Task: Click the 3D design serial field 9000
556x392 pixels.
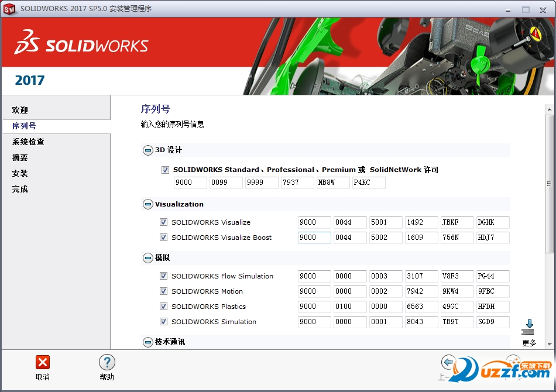Action: coord(190,183)
